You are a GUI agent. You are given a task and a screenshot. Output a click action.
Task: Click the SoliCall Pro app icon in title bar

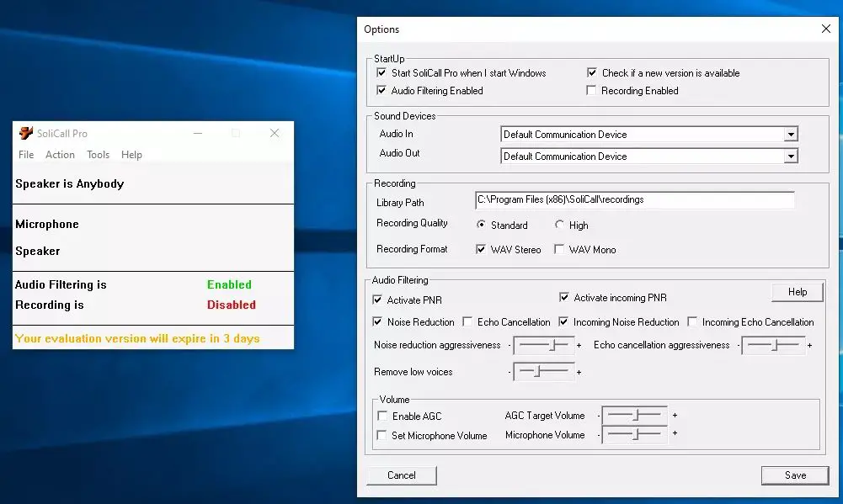[26, 133]
